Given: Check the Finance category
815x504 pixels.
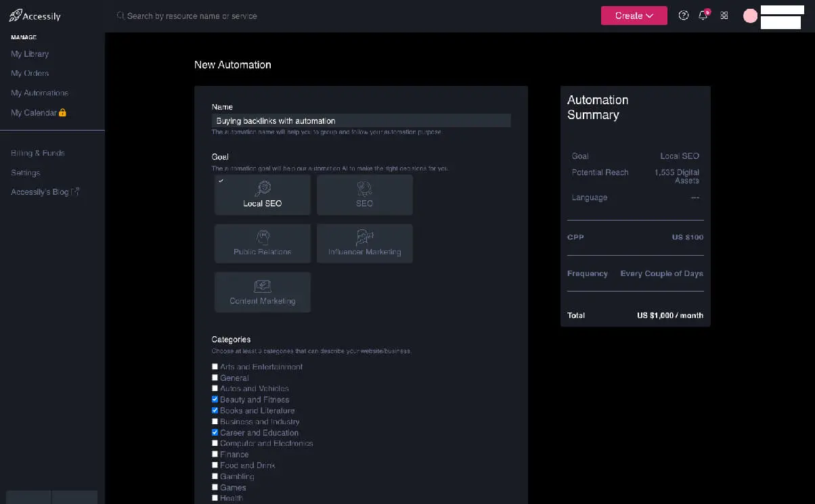Looking at the screenshot, I should (215, 454).
